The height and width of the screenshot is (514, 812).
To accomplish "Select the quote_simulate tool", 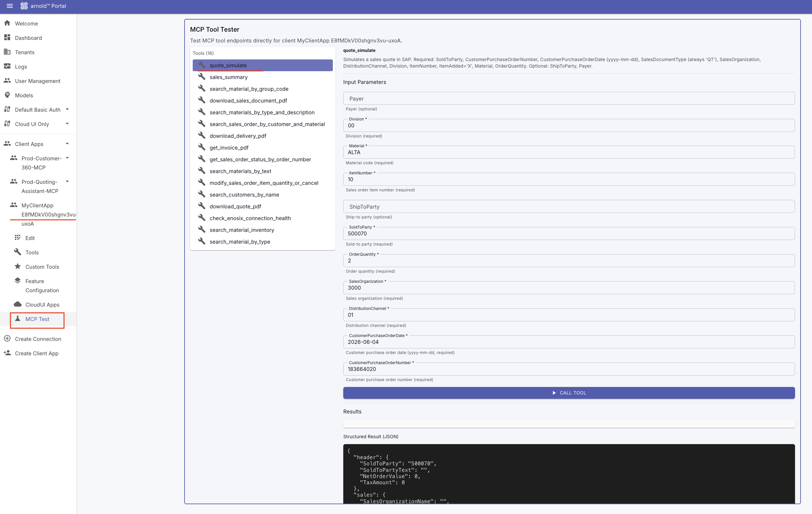I will [262, 65].
